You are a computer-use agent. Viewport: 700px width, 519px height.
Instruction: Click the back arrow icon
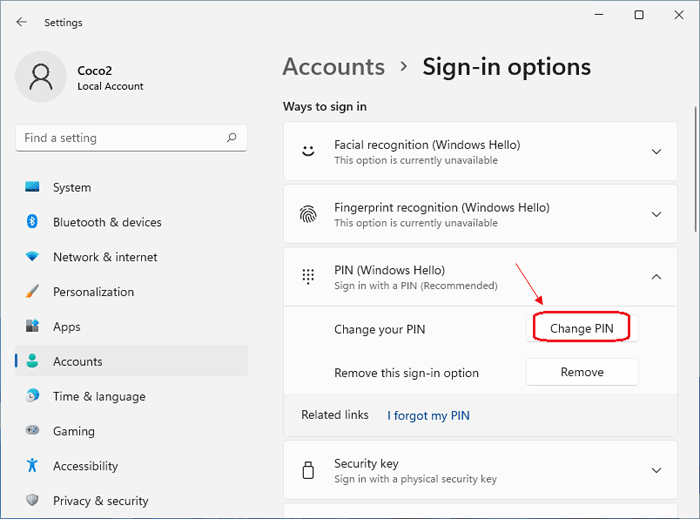21,22
